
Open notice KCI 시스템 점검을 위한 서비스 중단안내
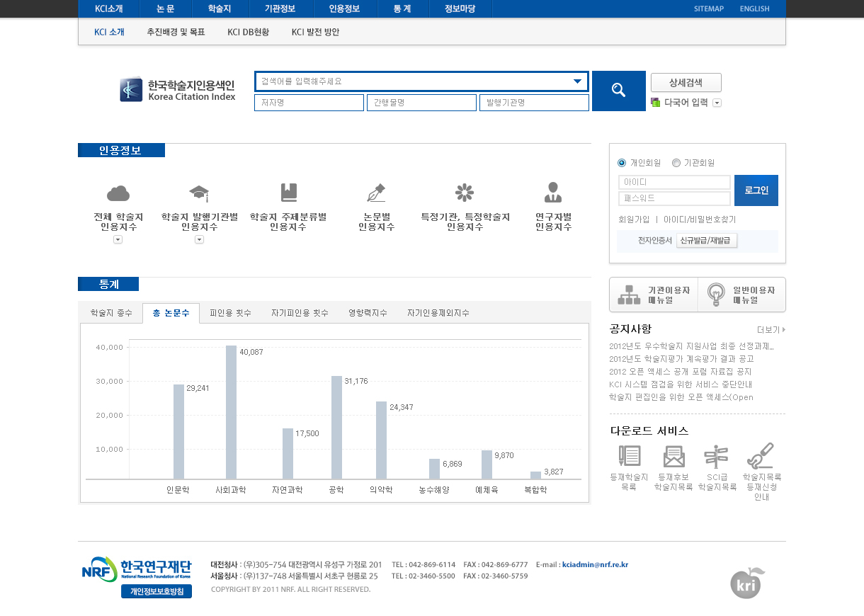pyautogui.click(x=680, y=384)
